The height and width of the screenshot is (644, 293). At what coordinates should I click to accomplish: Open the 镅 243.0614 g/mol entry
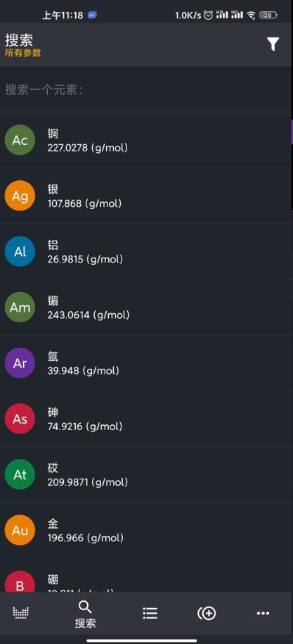pyautogui.click(x=146, y=307)
